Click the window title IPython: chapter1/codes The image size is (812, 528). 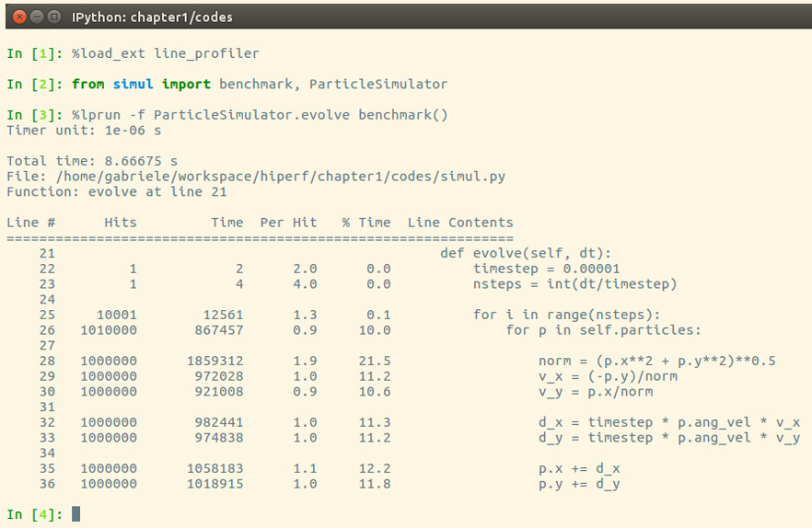(x=152, y=17)
